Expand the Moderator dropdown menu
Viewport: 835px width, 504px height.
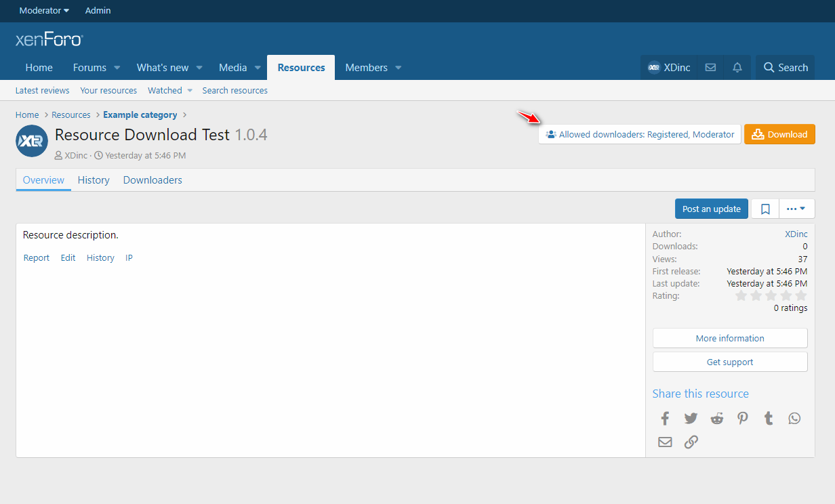point(44,11)
